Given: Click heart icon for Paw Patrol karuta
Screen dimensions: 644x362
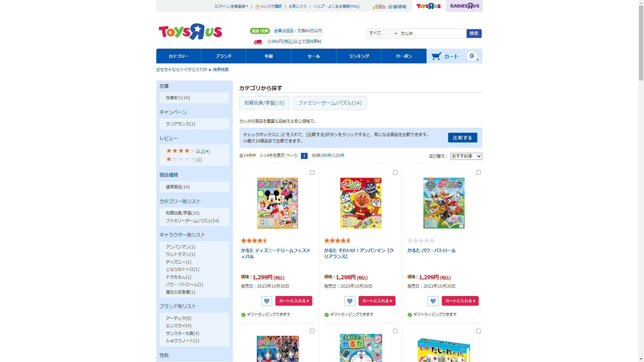Looking at the screenshot, I should (x=433, y=301).
